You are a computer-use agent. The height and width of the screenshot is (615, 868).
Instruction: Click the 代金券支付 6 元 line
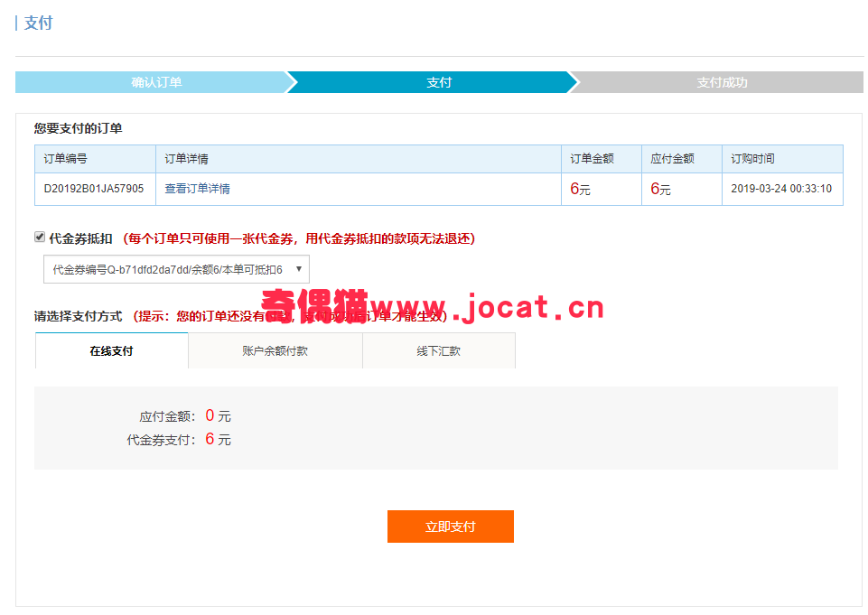[179, 440]
